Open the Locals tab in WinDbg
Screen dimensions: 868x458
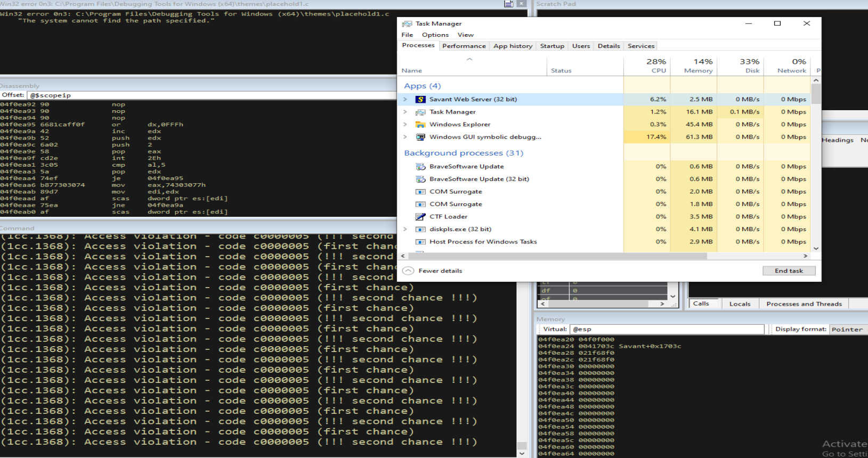tap(740, 304)
